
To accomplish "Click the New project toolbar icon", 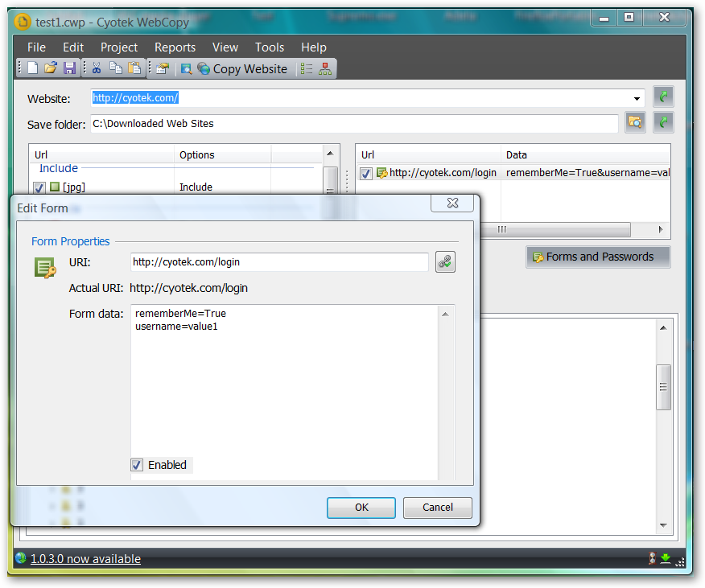I will 33,68.
